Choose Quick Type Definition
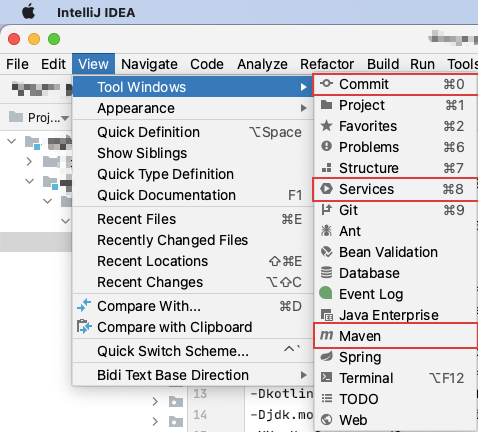Image resolution: width=478 pixels, height=432 pixels. (193, 174)
